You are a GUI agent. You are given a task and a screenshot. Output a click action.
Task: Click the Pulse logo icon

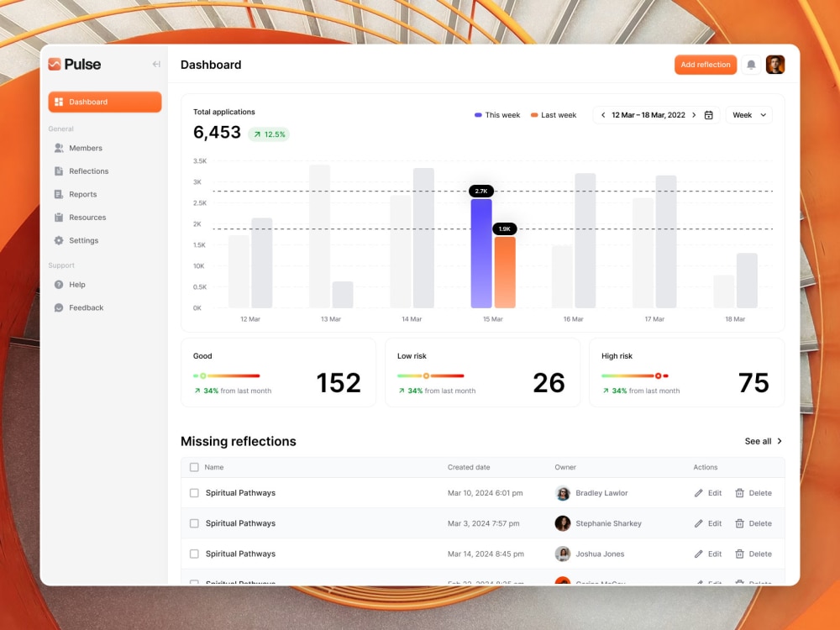coord(55,65)
